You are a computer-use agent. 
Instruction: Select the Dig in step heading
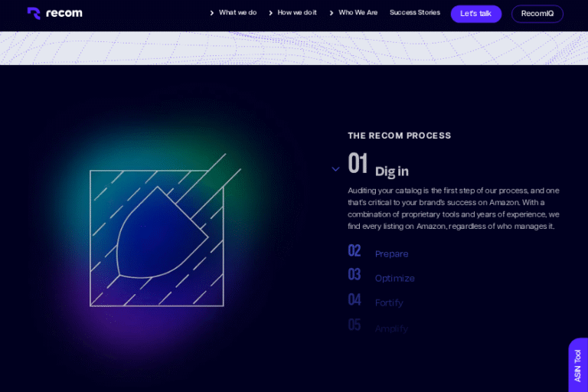(391, 171)
